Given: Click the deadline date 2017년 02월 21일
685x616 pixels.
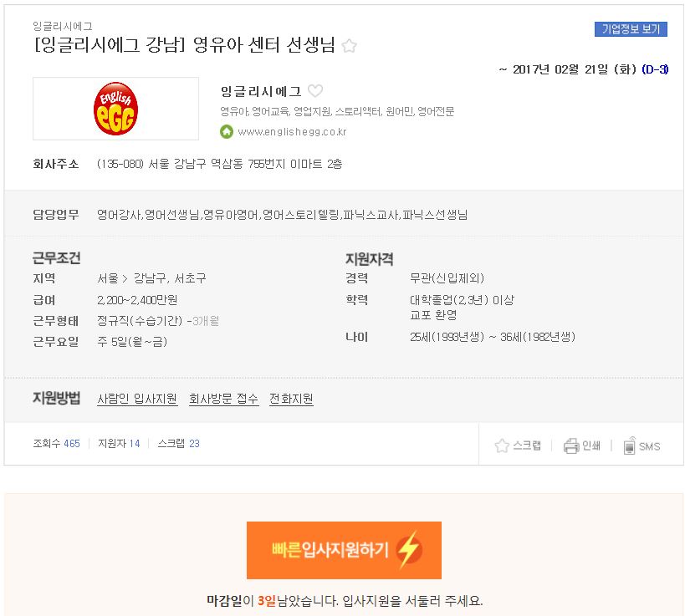Looking at the screenshot, I should (x=575, y=69).
